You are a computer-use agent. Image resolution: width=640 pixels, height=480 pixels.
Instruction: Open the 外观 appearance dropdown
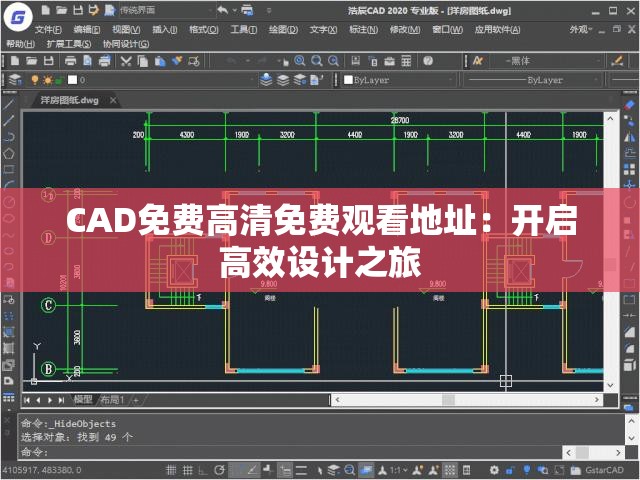pos(580,29)
